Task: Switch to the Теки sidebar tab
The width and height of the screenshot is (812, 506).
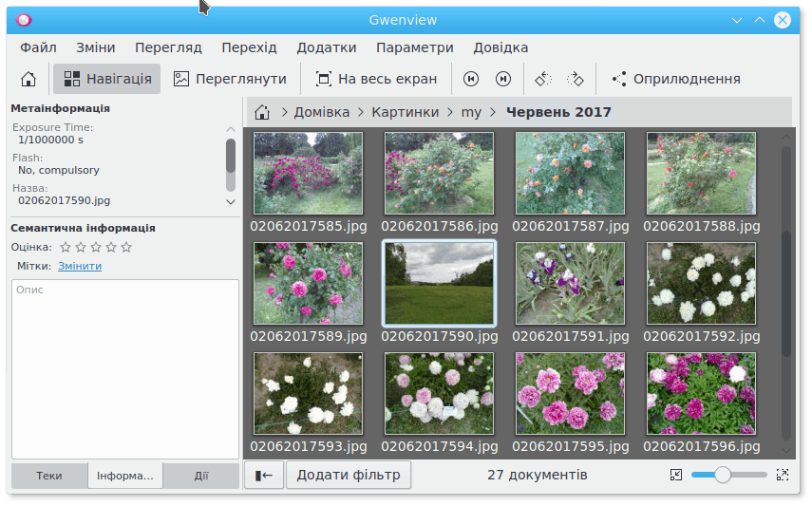Action: 49,476
